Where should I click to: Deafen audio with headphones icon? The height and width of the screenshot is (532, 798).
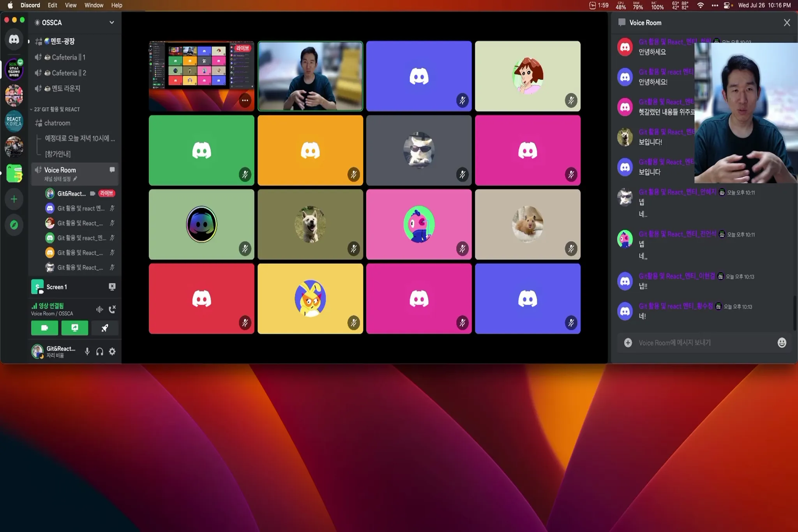click(x=100, y=352)
